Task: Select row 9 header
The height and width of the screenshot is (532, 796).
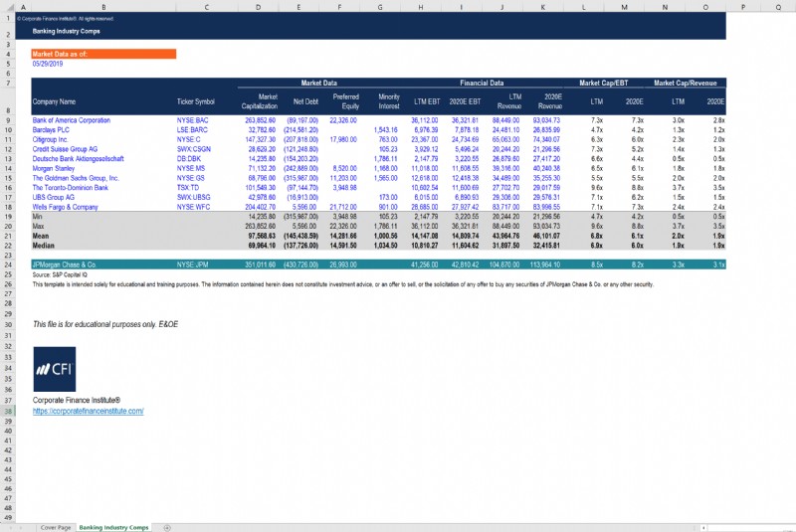Action: coord(8,120)
